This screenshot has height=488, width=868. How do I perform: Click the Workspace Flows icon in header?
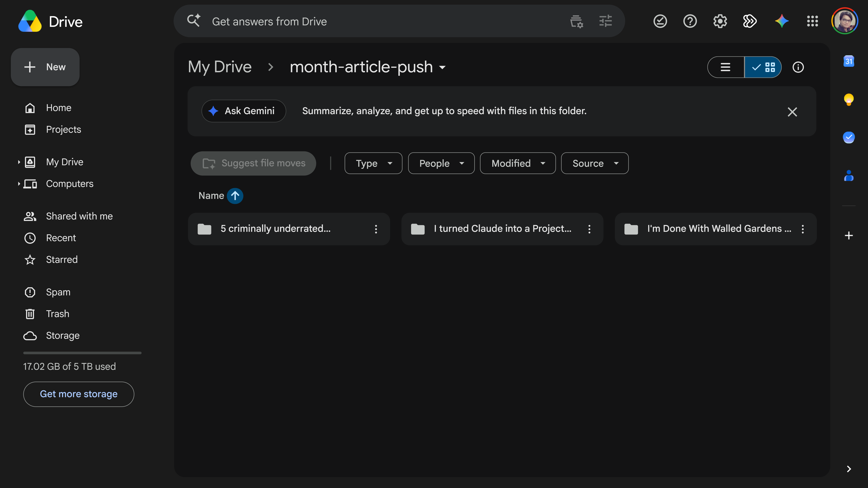(750, 21)
